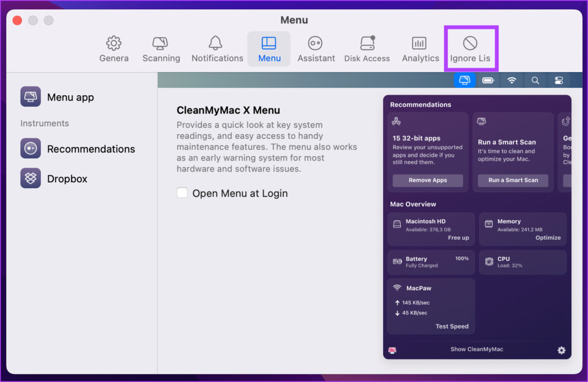The height and width of the screenshot is (382, 588).
Task: Enable Open Menu at Login checkbox
Action: [182, 193]
